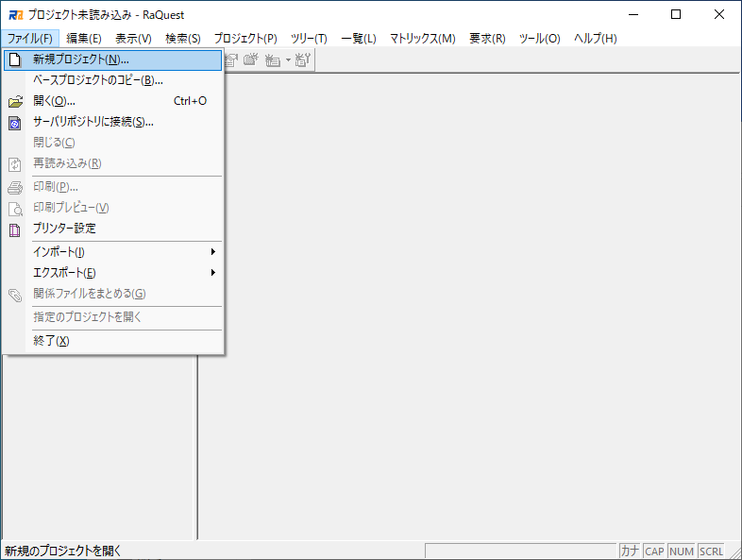Screen dimensions: 742x560
Task: Minimize the RaQuest window
Action: [633, 15]
